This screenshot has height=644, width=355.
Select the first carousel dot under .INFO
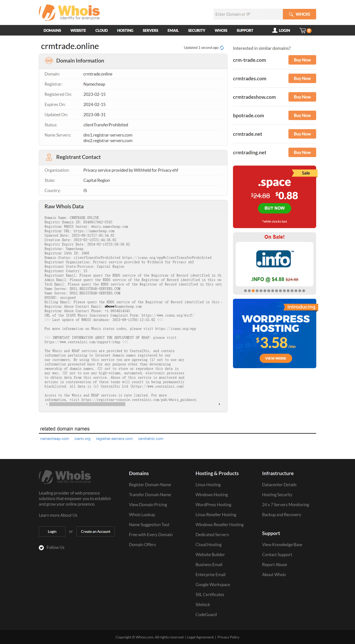(x=245, y=291)
